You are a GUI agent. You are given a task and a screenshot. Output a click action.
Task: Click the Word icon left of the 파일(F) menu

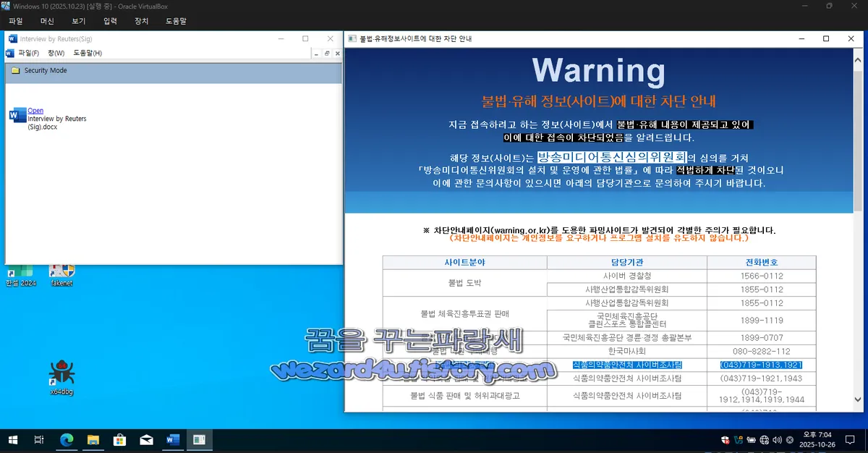pos(10,53)
